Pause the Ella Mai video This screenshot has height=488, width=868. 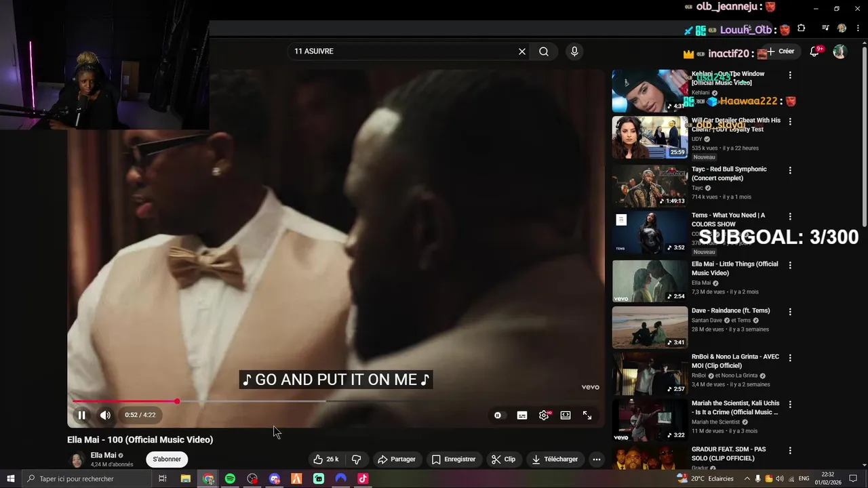[x=81, y=415]
